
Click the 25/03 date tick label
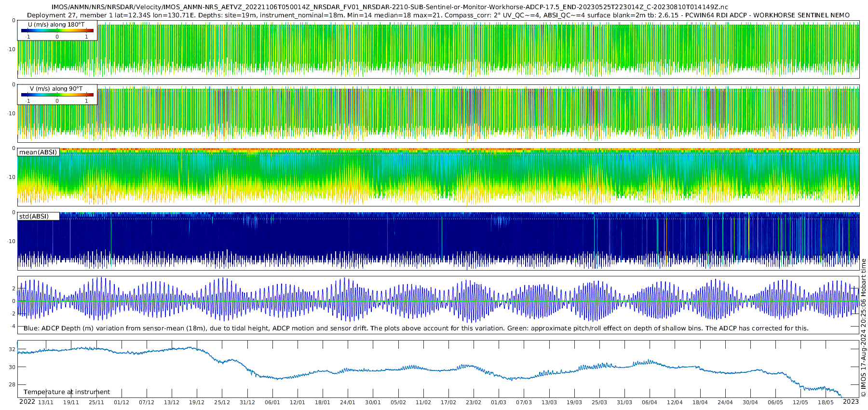click(599, 402)
